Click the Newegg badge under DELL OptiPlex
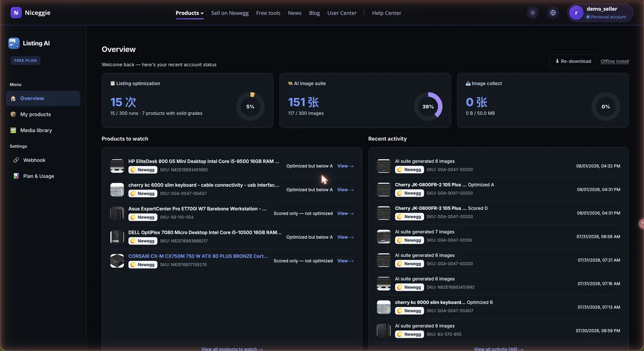Viewport: 644px width, 351px height. [143, 241]
